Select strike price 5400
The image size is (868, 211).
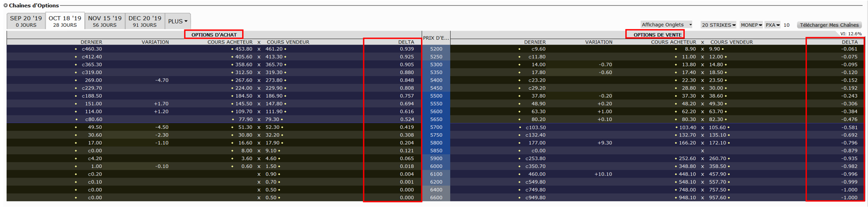436,80
